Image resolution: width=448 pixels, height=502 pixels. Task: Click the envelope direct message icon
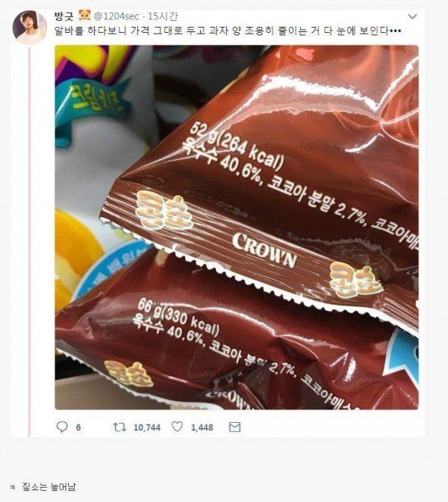pos(235,427)
